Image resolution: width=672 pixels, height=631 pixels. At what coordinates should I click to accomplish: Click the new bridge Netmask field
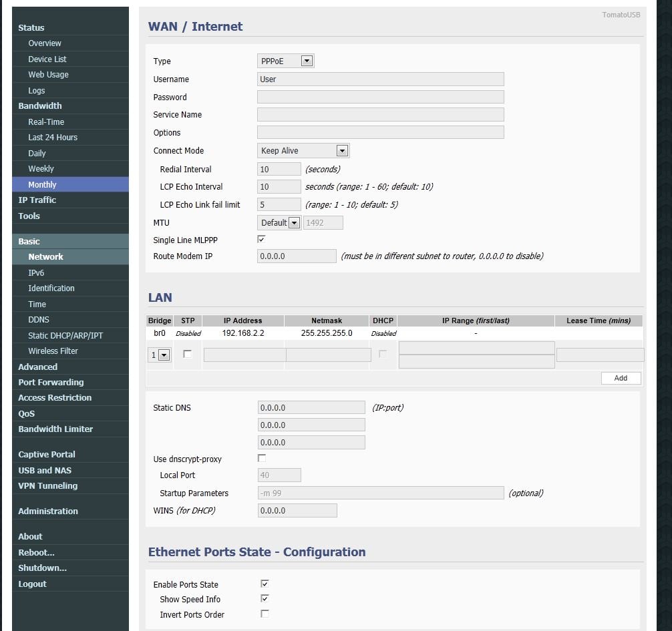click(x=328, y=355)
